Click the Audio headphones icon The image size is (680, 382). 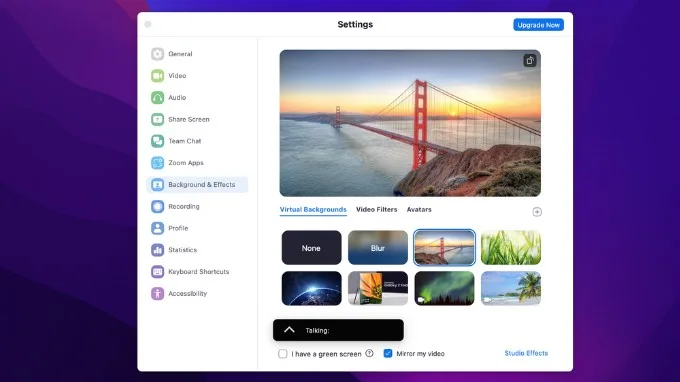tap(157, 98)
